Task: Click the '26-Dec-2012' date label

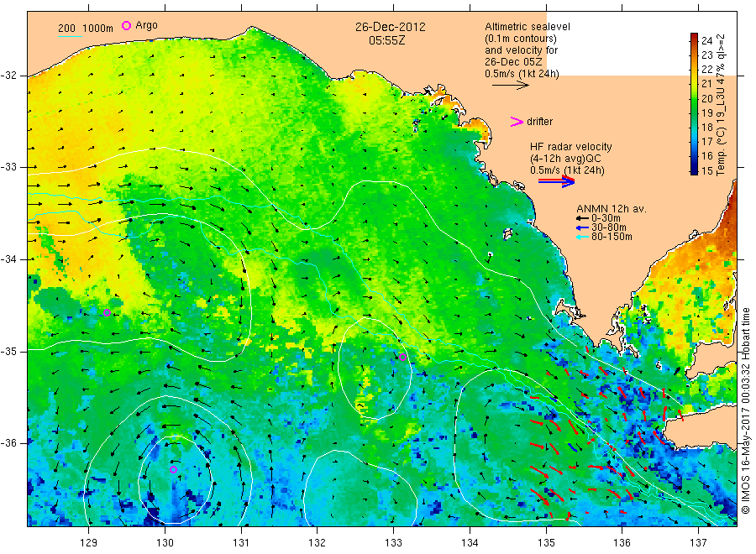Action: click(x=391, y=27)
